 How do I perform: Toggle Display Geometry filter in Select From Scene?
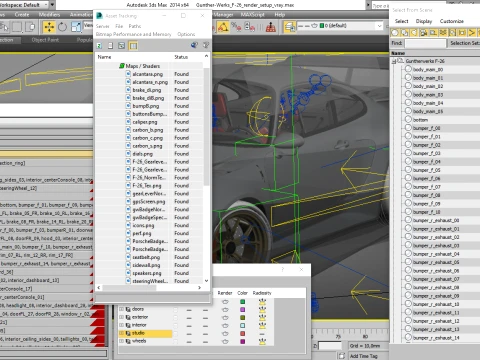(x=395, y=33)
